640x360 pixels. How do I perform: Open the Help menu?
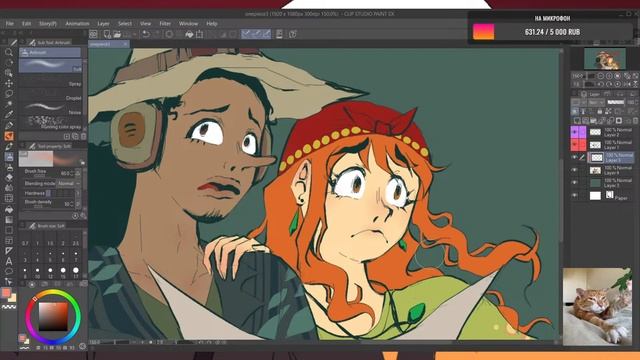coord(212,24)
